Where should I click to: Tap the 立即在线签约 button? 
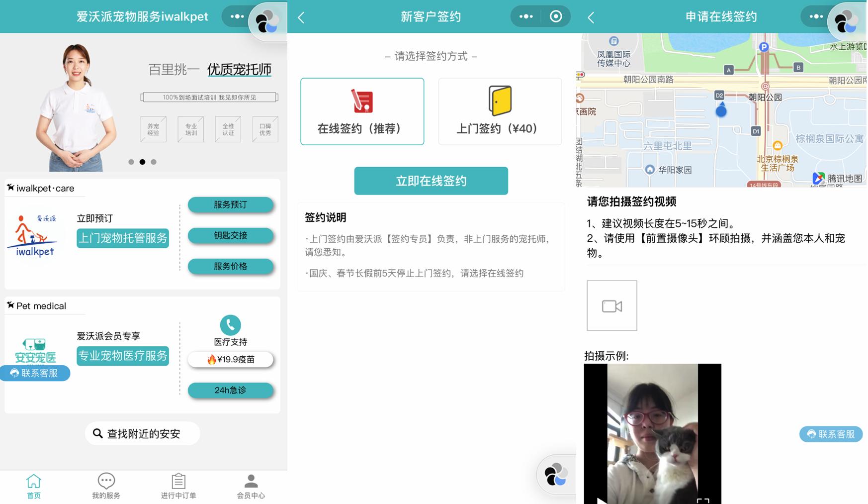point(431,181)
